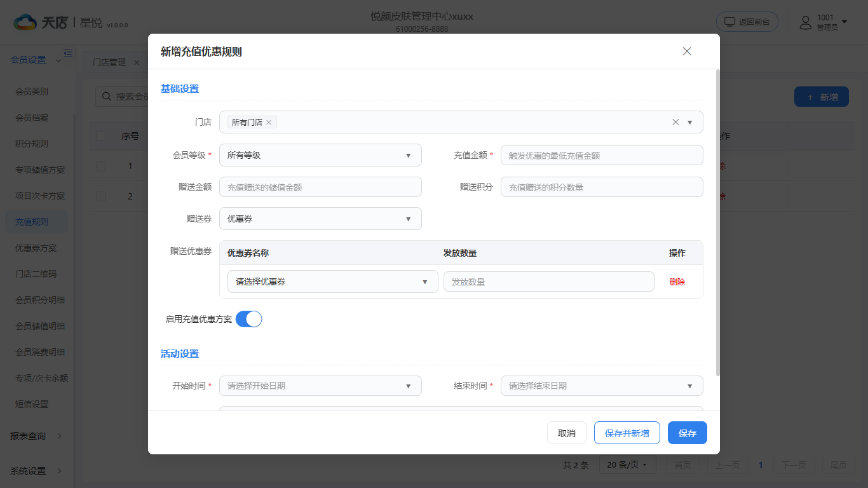Clear all selected stores X icon

[x=675, y=122]
